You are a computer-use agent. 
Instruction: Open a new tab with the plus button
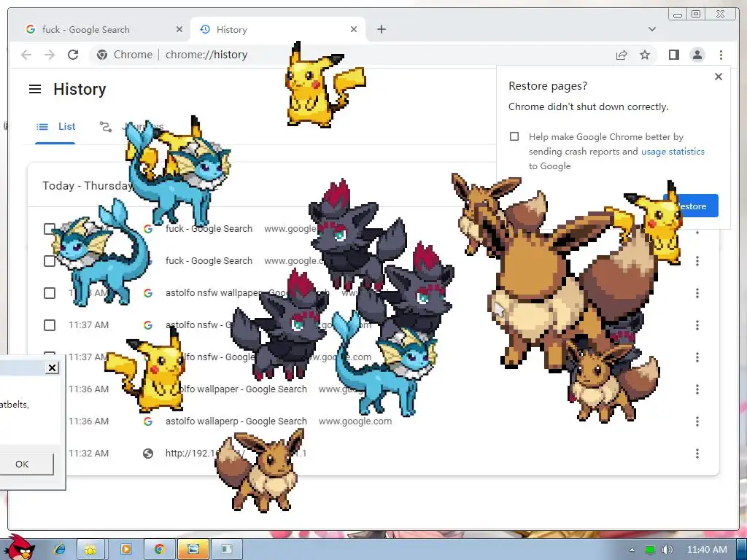[381, 29]
